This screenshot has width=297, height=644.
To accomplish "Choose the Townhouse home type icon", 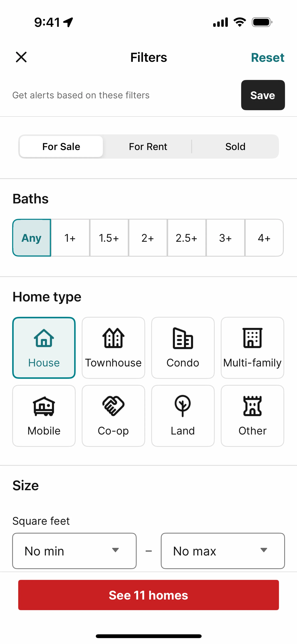I will (x=113, y=338).
